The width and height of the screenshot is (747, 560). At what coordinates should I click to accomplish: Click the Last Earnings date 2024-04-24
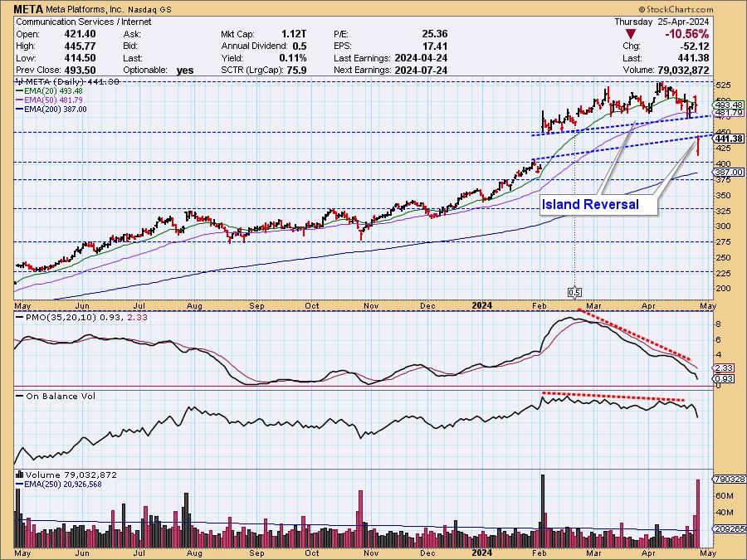click(x=421, y=58)
